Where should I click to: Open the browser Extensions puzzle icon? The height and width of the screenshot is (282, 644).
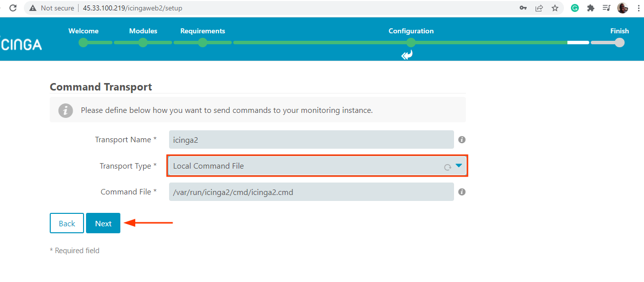(591, 8)
